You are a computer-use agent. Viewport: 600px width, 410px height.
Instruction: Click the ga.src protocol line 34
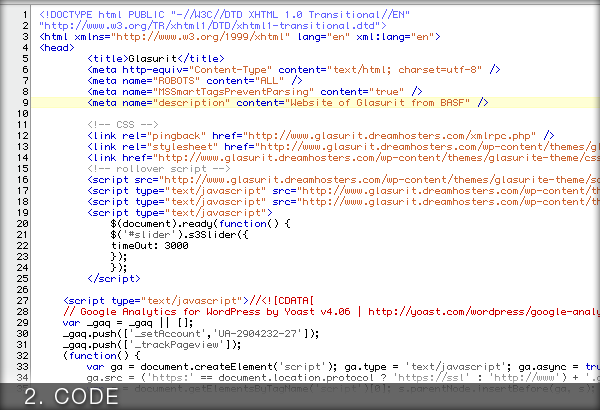coord(343,378)
